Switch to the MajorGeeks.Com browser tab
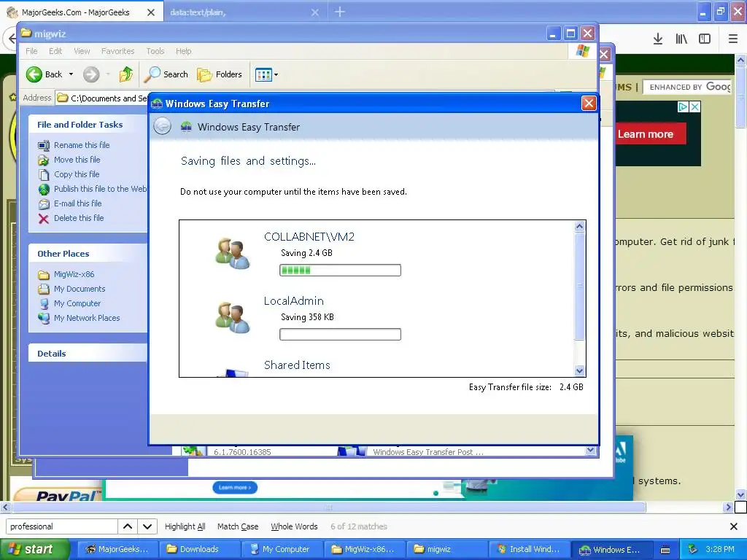This screenshot has height=560, width=747. click(x=82, y=12)
